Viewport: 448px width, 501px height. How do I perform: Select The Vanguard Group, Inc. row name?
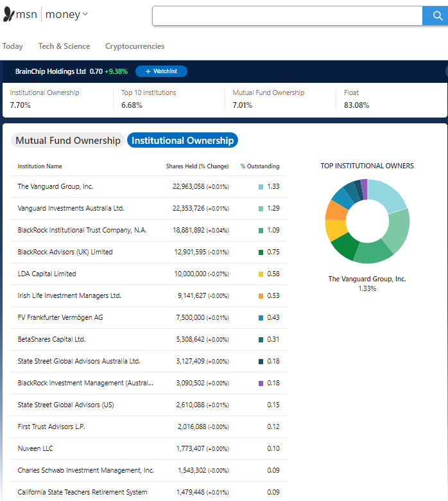(55, 187)
